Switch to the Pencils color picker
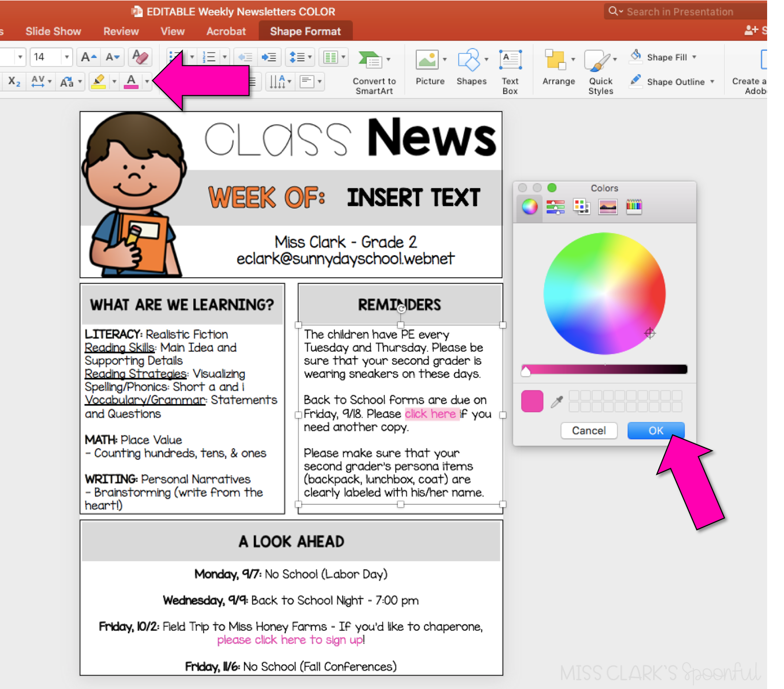Viewport: 784px width, 689px height. (x=634, y=207)
